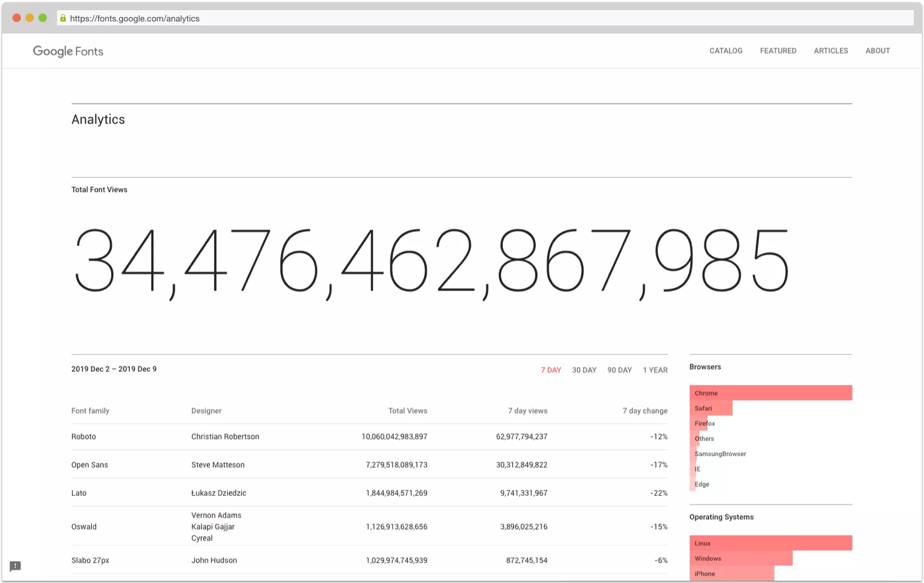This screenshot has height=583, width=924.
Task: Click the Google Fonts logo
Action: 68,51
